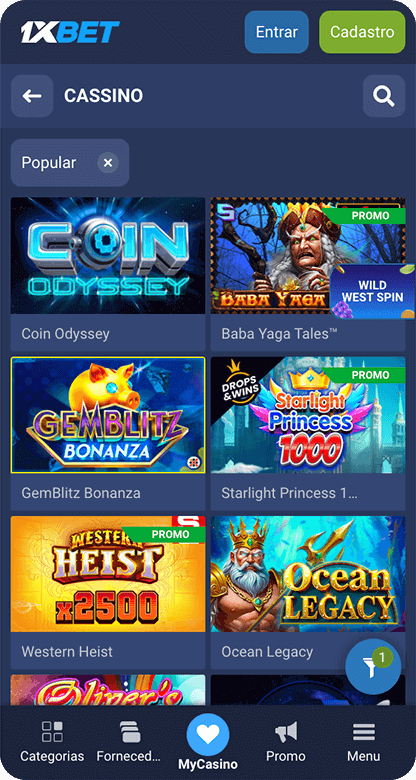416x780 pixels.
Task: Open Categorias grid icon
Action: click(x=52, y=742)
